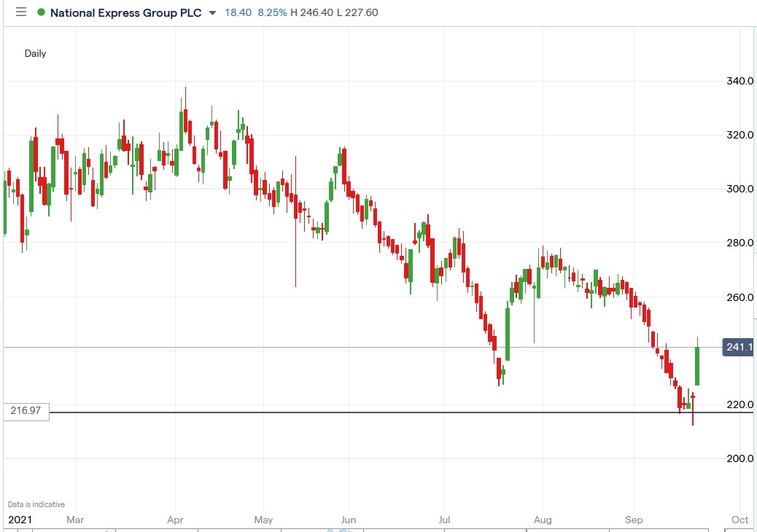Click the 216.97 price level label

pyautogui.click(x=24, y=412)
